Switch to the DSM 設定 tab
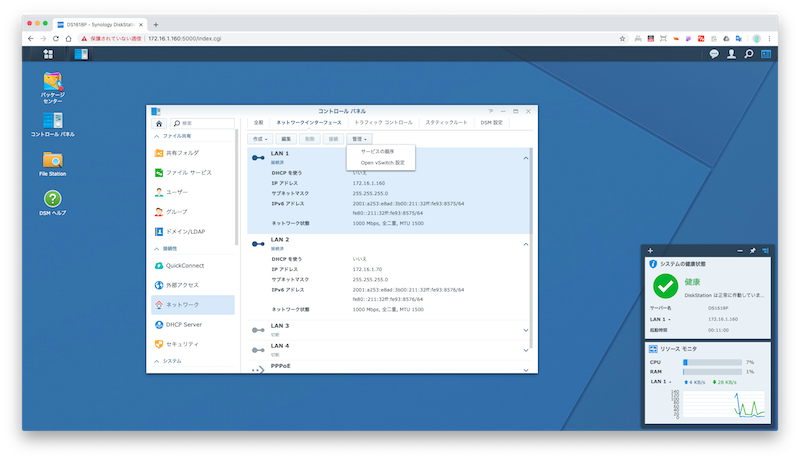Screen dimensions: 800x460 pyautogui.click(x=491, y=123)
